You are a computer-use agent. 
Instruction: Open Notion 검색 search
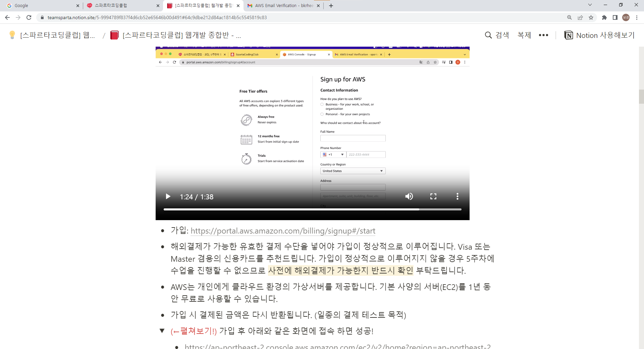click(497, 35)
